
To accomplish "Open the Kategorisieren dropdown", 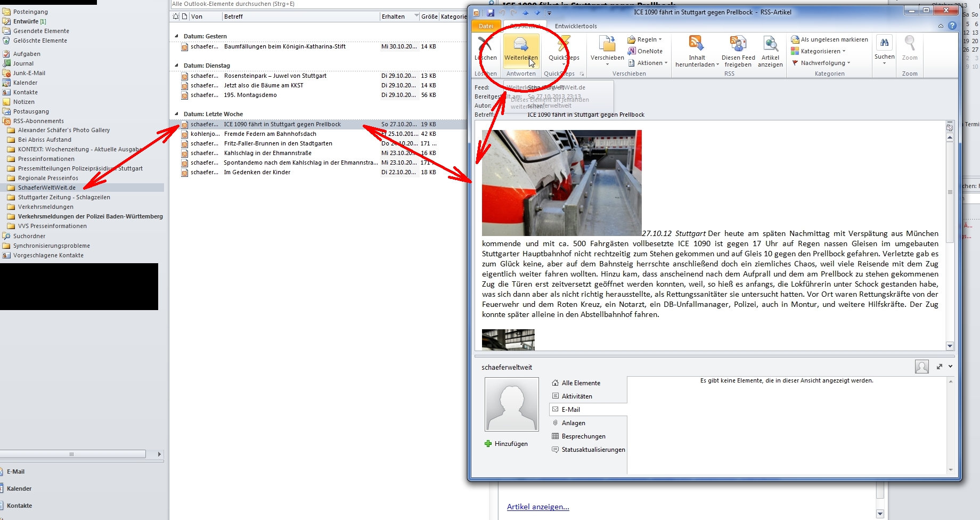I will [x=819, y=51].
